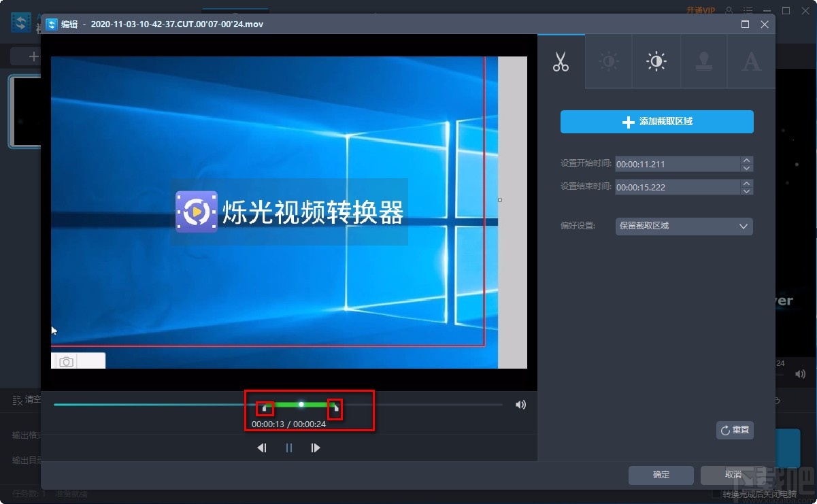This screenshot has height=504, width=817.
Task: Click the 添加截取区域 add region button
Action: (x=656, y=122)
